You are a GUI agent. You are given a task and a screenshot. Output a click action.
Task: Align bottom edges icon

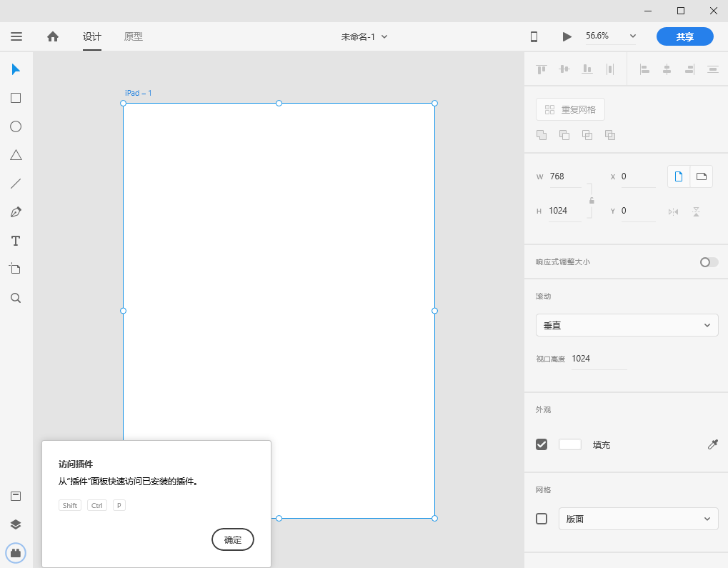(x=587, y=69)
